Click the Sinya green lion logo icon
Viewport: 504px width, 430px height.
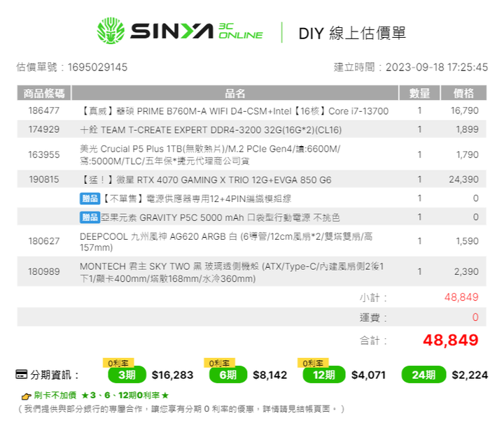click(x=111, y=31)
